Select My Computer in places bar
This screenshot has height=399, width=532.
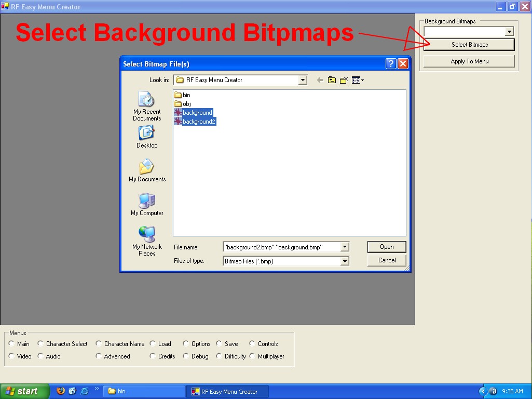(x=147, y=204)
